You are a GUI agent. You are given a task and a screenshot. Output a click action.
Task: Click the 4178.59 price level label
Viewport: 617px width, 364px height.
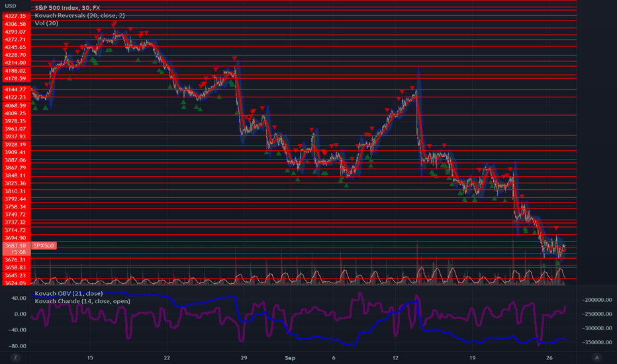[15, 78]
